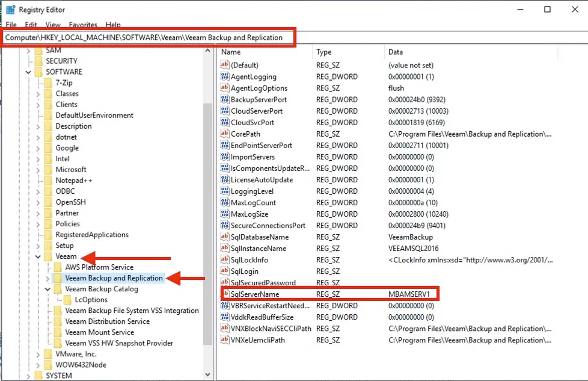Select the SECURITY hive
The width and height of the screenshot is (588, 381).
61,61
